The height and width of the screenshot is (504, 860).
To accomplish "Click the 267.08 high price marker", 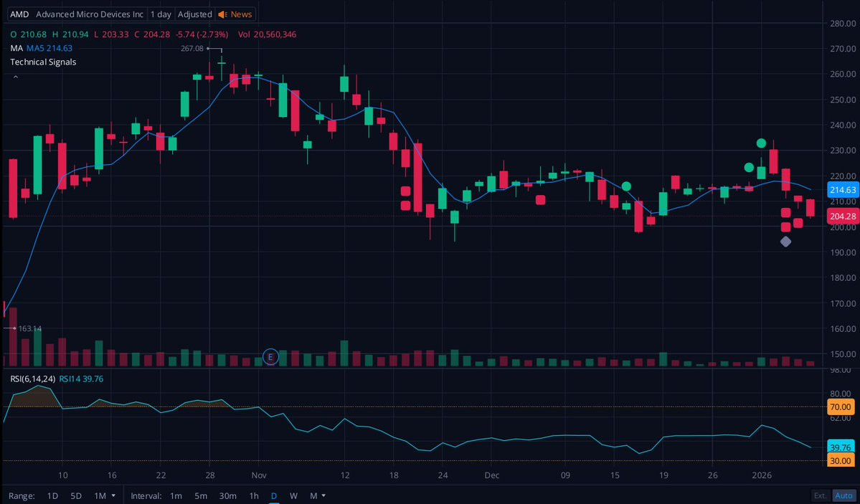I will (192, 48).
